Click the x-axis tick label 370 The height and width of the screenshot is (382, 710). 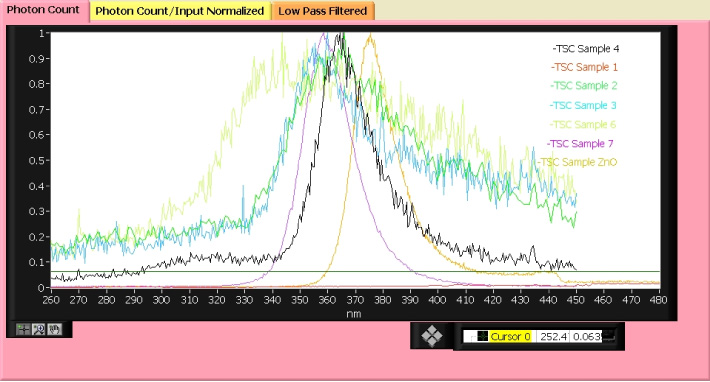click(355, 300)
